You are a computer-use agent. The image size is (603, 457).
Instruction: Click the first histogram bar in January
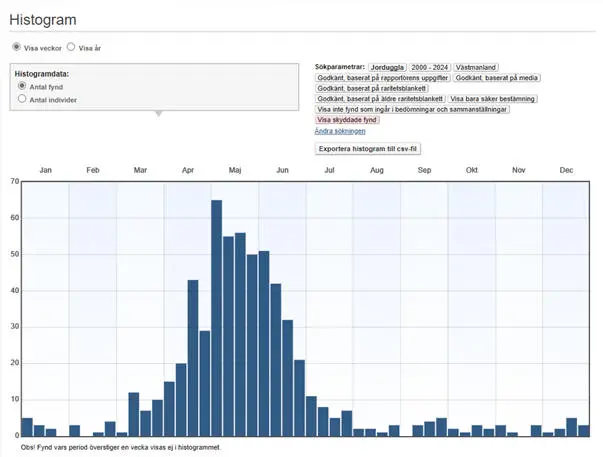(x=27, y=427)
